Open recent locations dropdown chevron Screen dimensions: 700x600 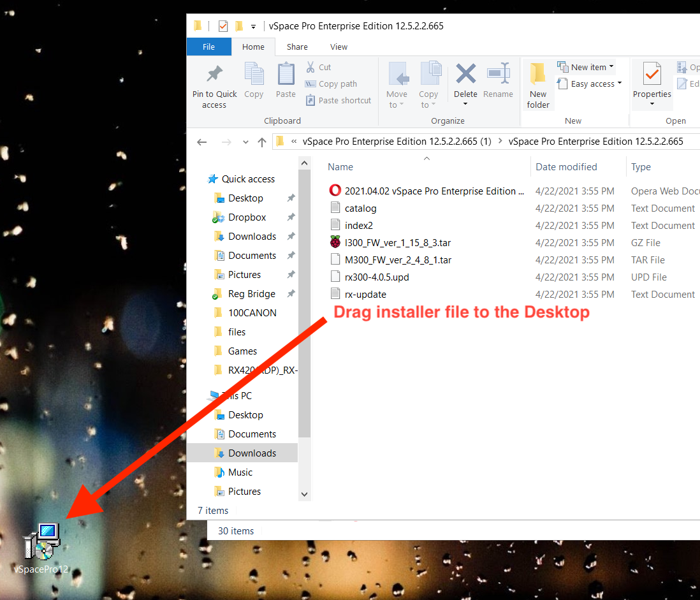pyautogui.click(x=245, y=142)
